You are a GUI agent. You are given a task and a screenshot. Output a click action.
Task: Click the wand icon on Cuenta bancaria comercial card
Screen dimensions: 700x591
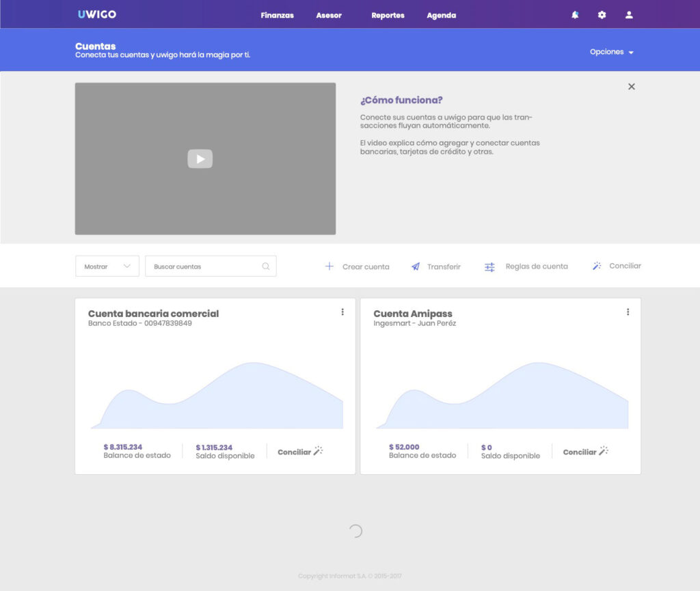tap(318, 450)
